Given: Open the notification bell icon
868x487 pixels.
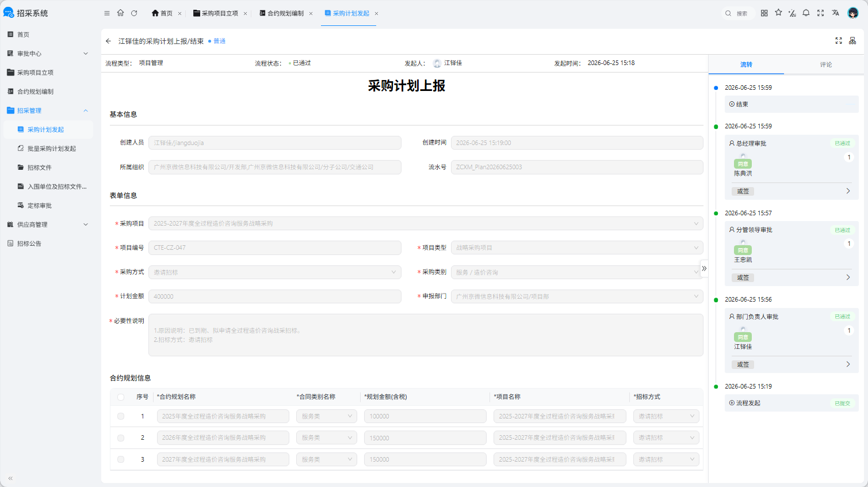Looking at the screenshot, I should [x=806, y=13].
